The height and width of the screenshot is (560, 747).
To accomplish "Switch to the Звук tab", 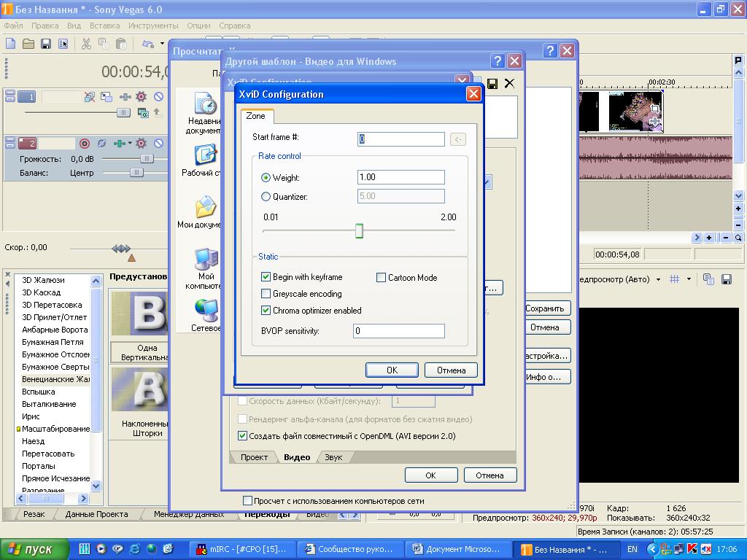I will (x=333, y=457).
